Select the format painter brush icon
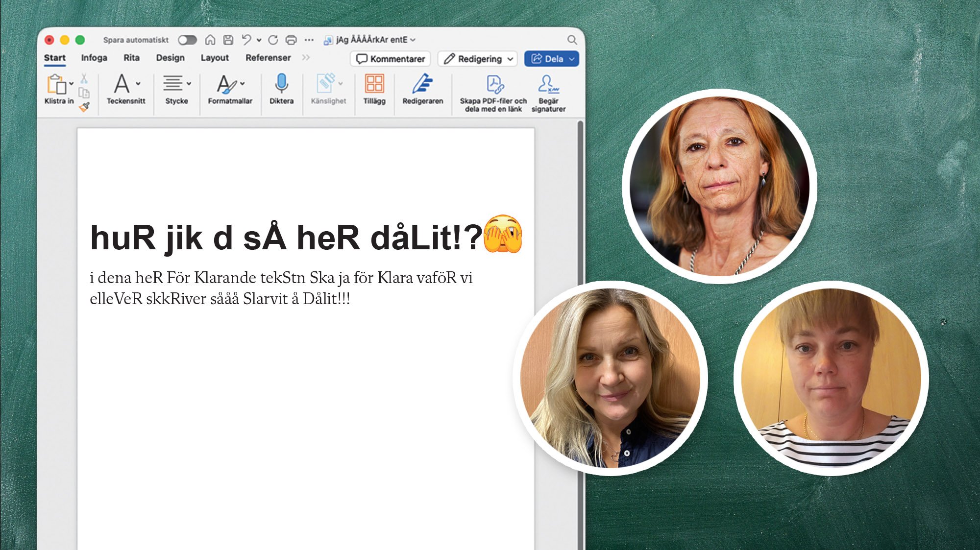This screenshot has height=550, width=980. 84,107
